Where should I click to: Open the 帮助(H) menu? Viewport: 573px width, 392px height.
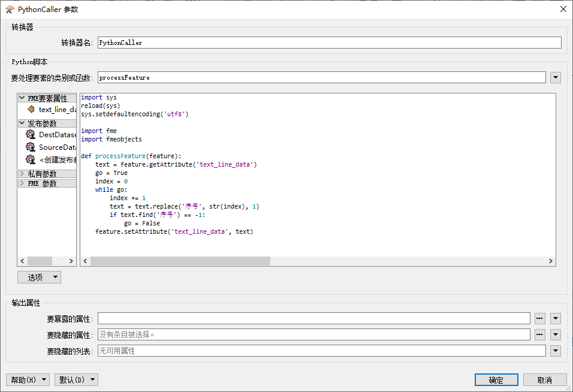pyautogui.click(x=28, y=379)
